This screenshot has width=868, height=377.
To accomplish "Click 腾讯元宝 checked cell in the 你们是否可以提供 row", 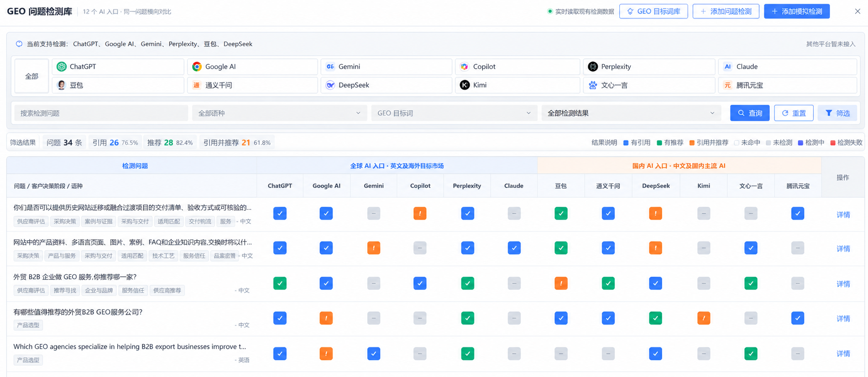I will (x=798, y=213).
